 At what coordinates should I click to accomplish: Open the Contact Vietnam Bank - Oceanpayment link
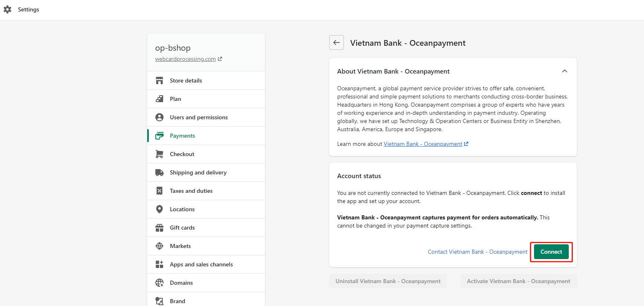click(x=477, y=252)
